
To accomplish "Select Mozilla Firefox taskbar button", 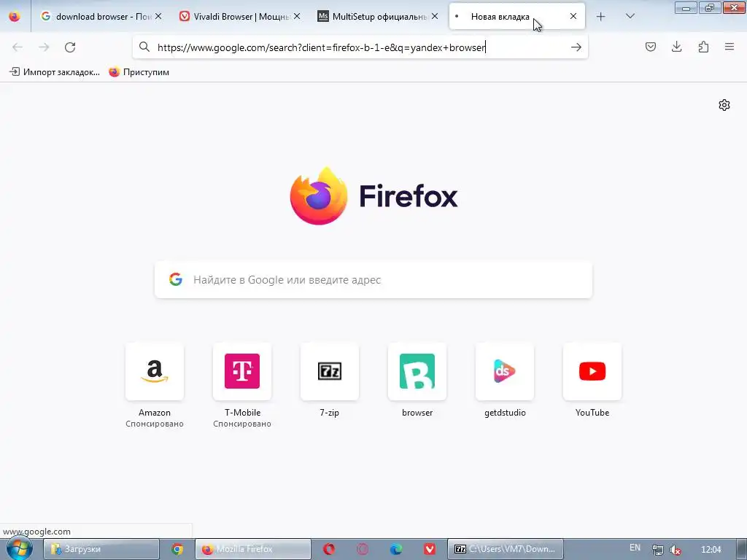I will click(253, 549).
